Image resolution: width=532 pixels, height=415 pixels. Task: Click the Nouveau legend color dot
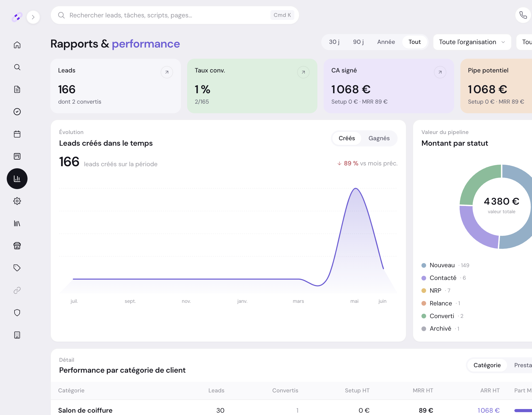point(424,265)
